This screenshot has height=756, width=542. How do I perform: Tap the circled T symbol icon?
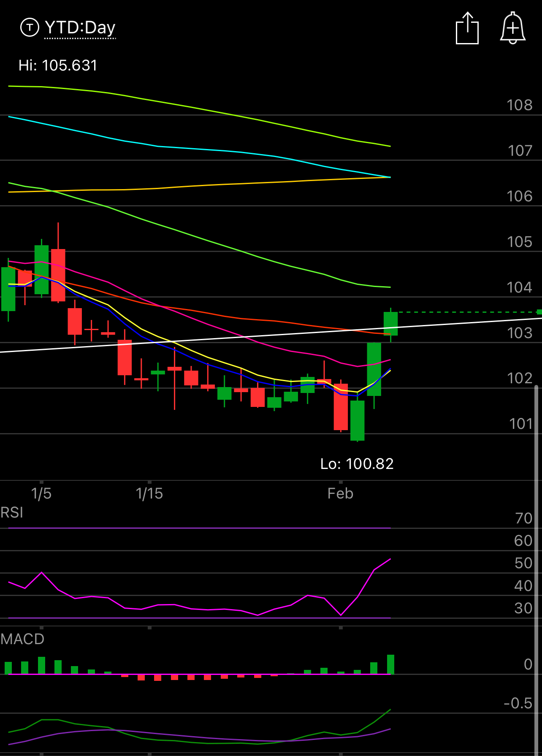pyautogui.click(x=30, y=28)
